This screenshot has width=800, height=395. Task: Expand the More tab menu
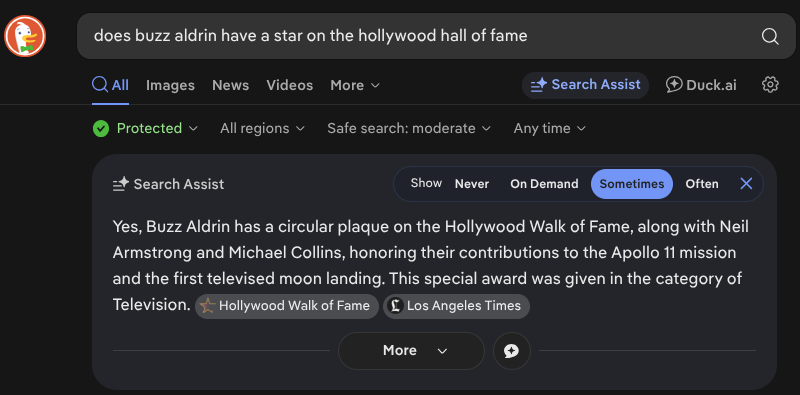point(355,85)
